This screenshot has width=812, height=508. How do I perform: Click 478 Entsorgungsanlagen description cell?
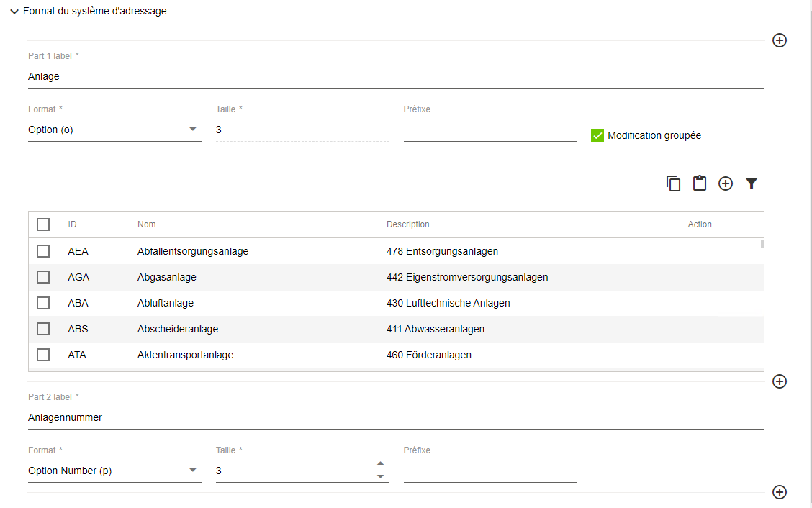[x=527, y=251]
